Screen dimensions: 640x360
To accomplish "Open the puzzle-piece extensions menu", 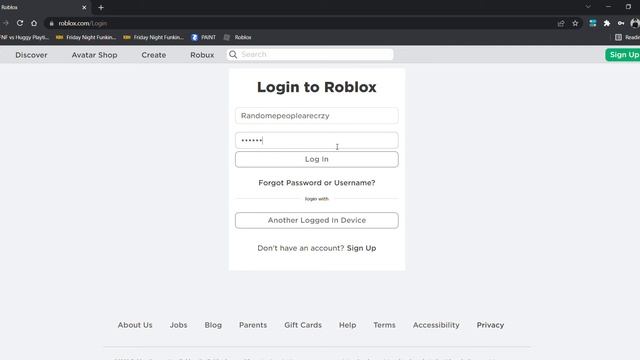I will [x=607, y=23].
